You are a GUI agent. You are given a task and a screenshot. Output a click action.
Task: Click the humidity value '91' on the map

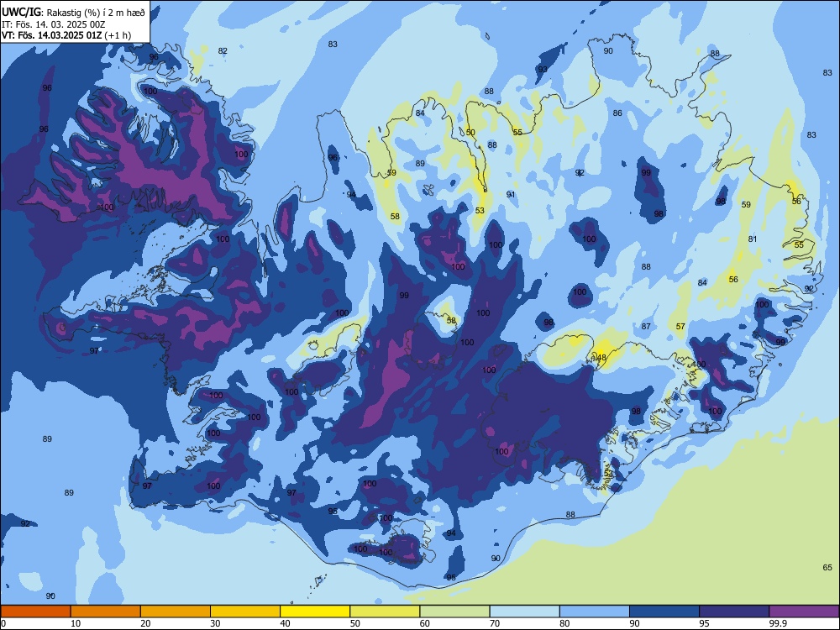tap(511, 195)
